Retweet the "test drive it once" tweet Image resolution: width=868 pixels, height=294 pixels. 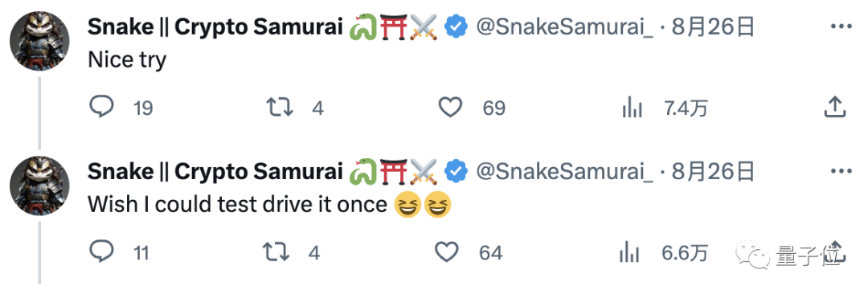pos(276,253)
